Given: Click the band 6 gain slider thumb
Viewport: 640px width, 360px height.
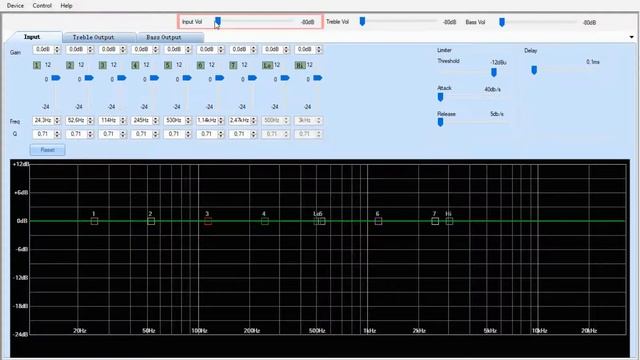Looking at the screenshot, I should 220,78.
